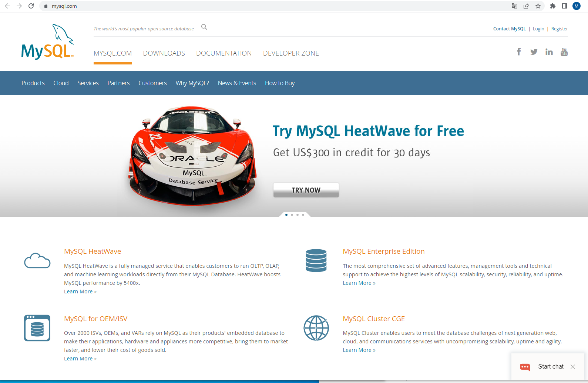
Task: Click the database stack icon for Enterprise Edition
Action: tap(316, 261)
